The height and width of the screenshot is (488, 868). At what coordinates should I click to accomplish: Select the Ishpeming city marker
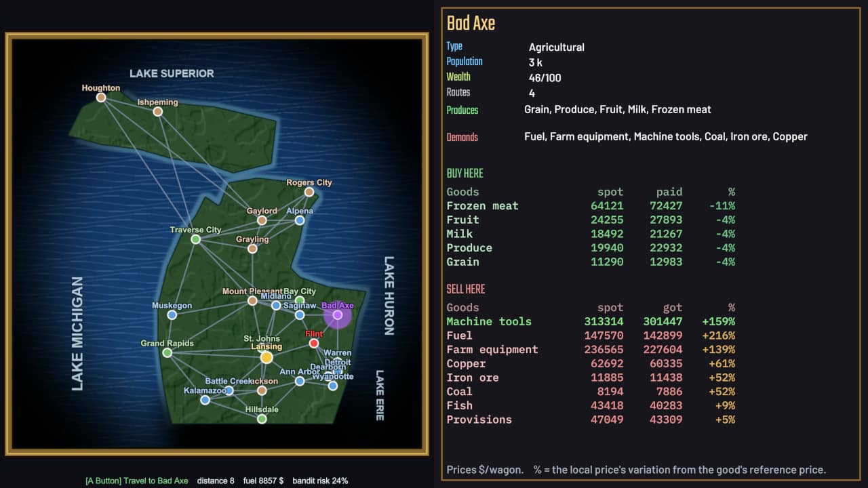pos(157,112)
